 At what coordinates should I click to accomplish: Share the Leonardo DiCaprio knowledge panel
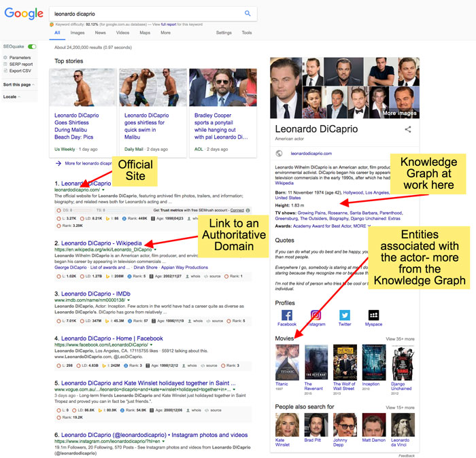tap(408, 130)
